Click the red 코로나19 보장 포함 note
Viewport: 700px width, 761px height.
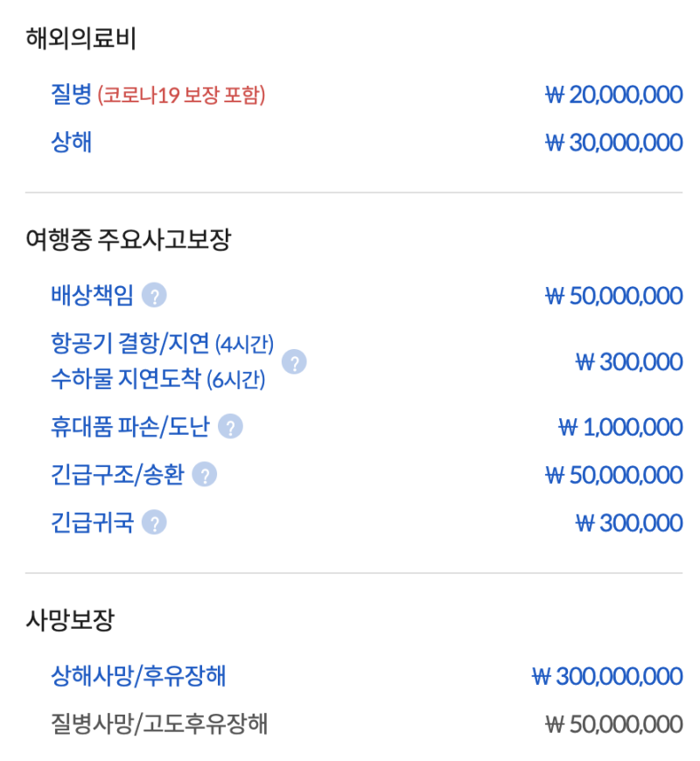click(x=181, y=94)
